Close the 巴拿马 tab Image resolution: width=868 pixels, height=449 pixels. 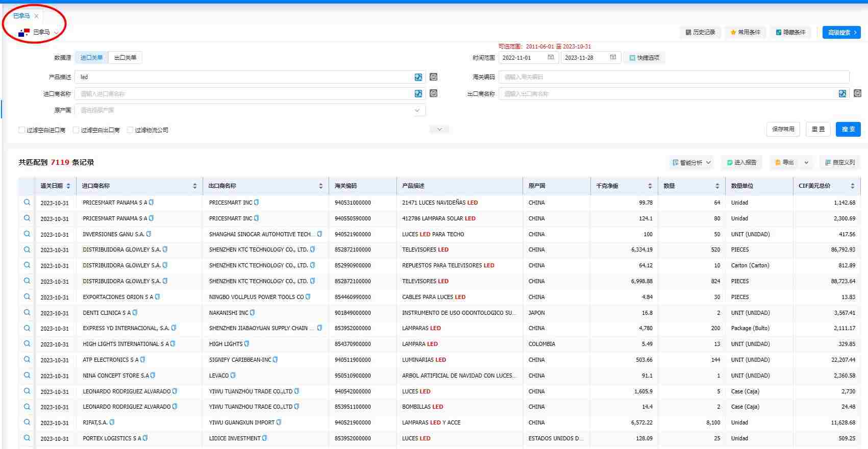[x=36, y=16]
